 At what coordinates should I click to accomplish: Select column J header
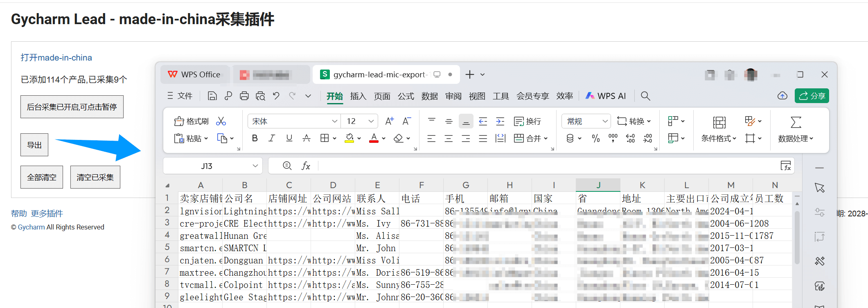pos(598,185)
